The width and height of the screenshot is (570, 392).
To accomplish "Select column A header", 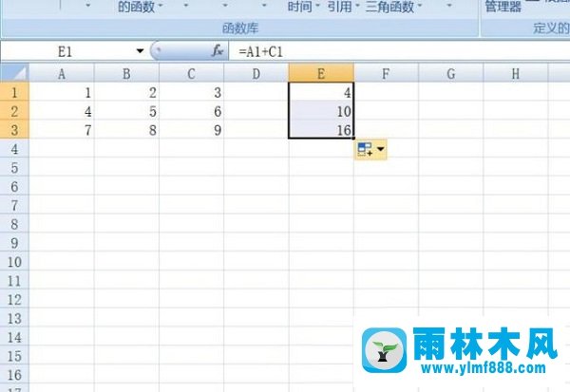I will click(62, 74).
